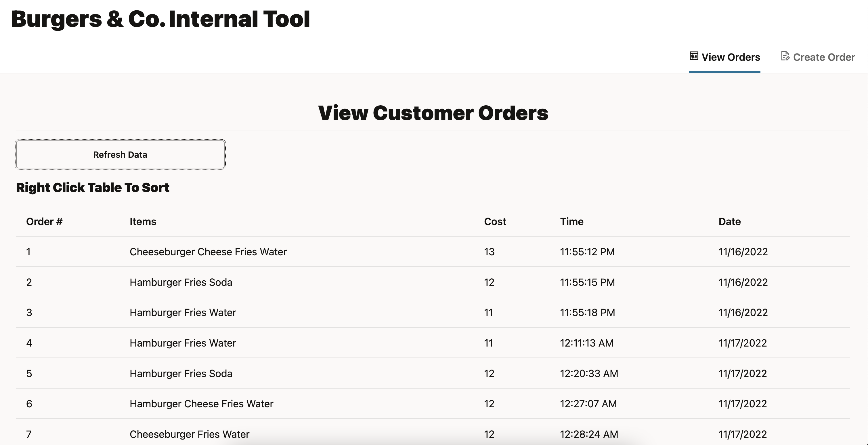Screen dimensions: 868x445
Task: Click Cheeseburger Fries Water cell
Action: [x=189, y=434]
